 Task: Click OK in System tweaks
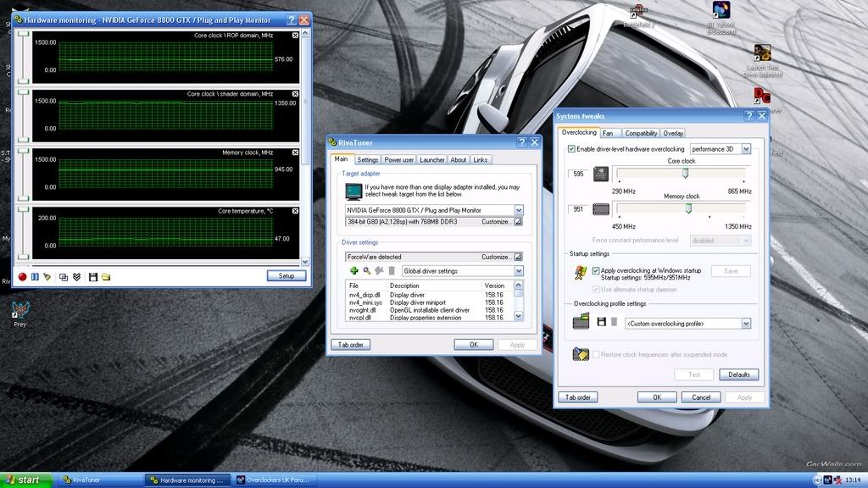(657, 397)
